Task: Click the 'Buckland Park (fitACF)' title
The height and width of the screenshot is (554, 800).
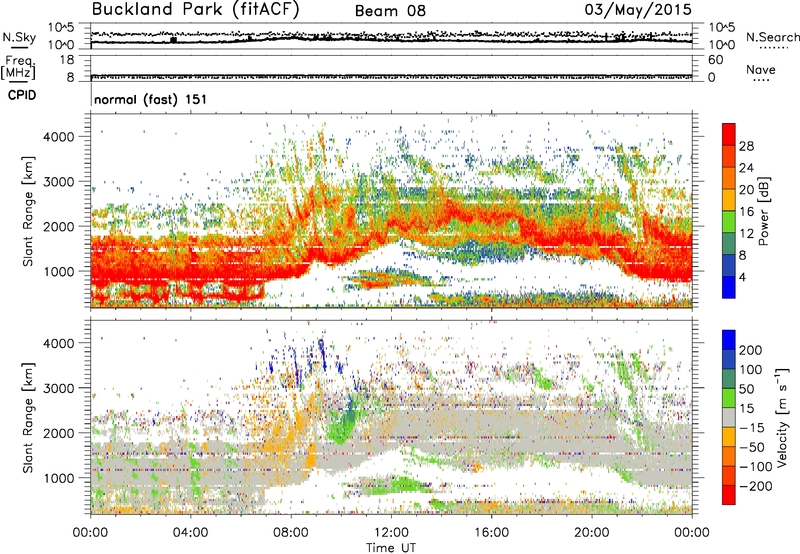Action: pos(195,9)
